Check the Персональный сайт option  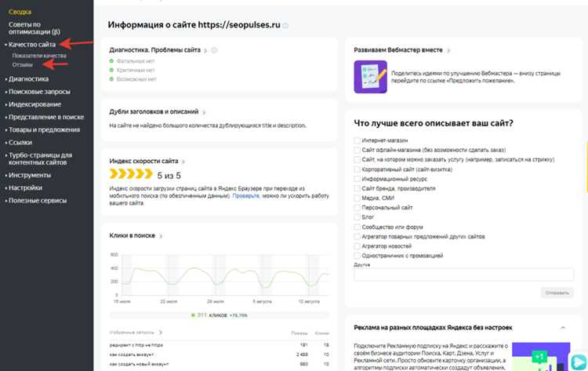click(x=357, y=207)
